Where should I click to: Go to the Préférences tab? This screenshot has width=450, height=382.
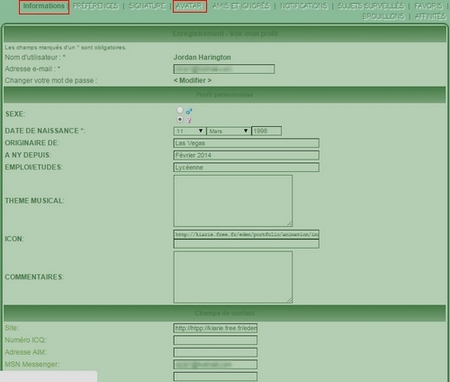tap(95, 6)
